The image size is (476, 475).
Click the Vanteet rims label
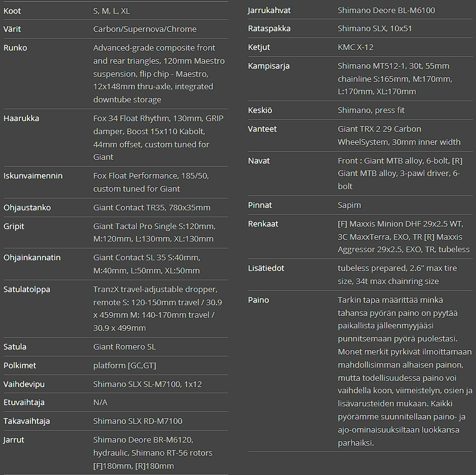[x=262, y=129]
